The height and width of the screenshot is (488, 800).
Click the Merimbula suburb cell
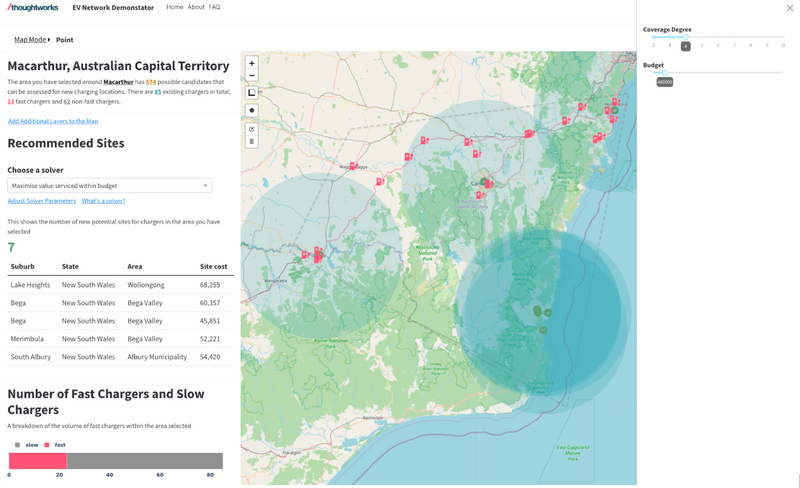(x=27, y=339)
